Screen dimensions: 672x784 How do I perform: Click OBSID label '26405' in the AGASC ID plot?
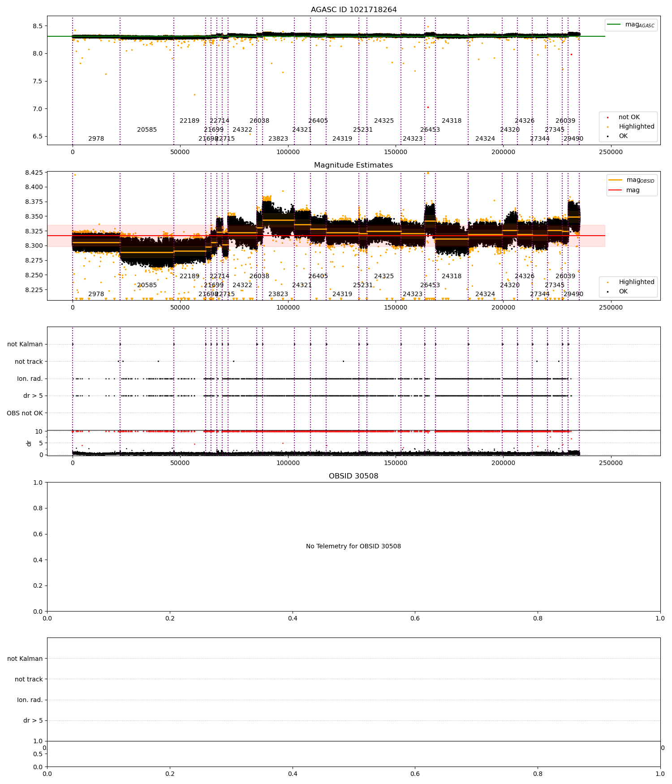(318, 121)
